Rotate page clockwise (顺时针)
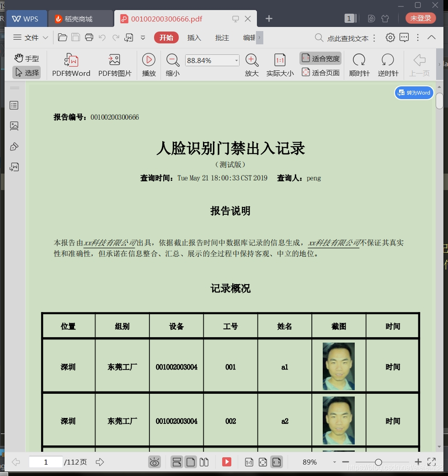Image resolution: width=448 pixels, height=476 pixels. (359, 65)
